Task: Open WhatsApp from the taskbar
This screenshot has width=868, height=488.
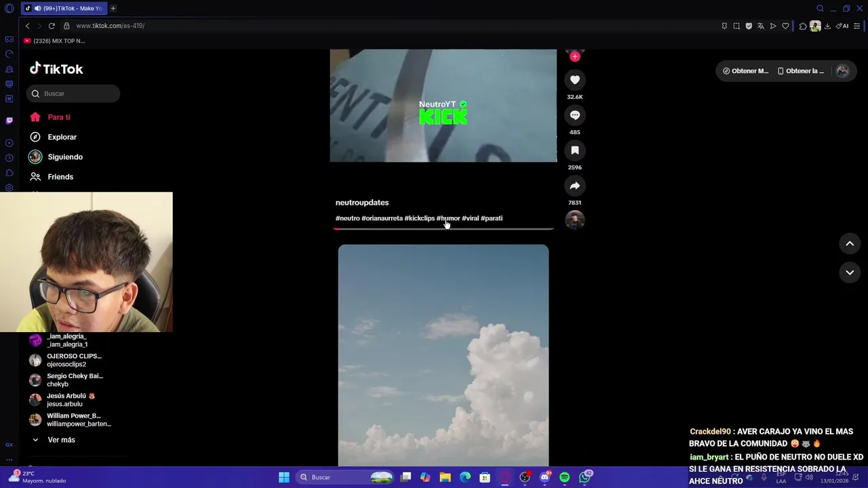Action: click(585, 477)
